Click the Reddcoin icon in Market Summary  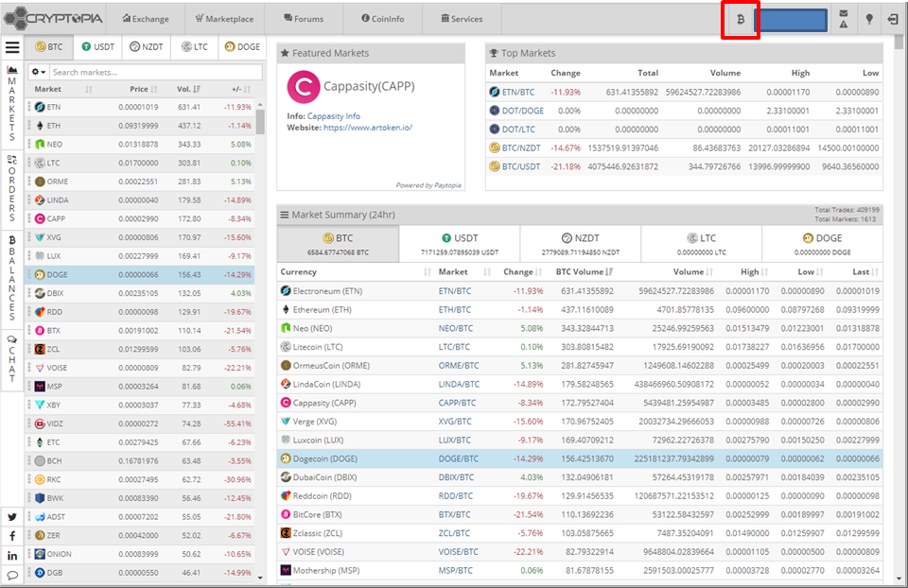click(286, 496)
